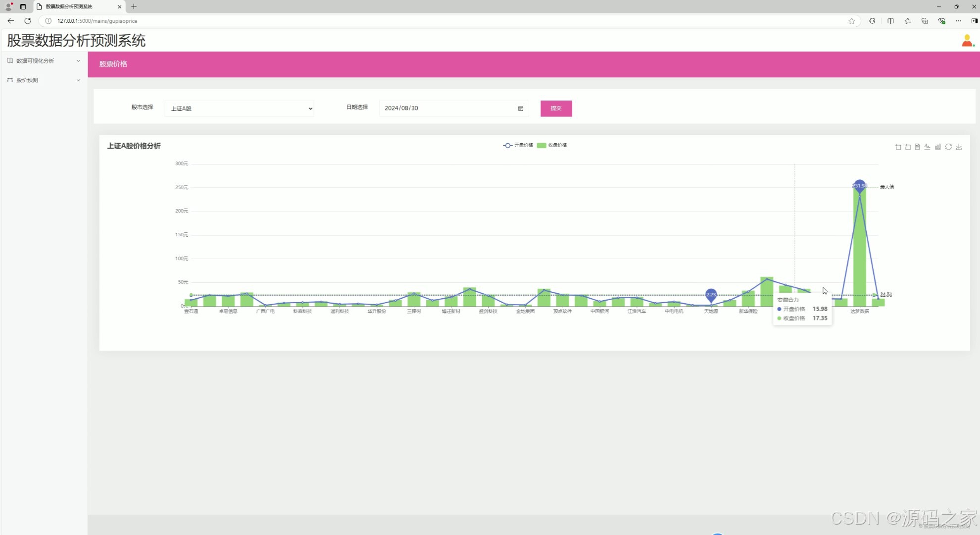Open the date picker calendar icon
This screenshot has height=535, width=980.
521,108
